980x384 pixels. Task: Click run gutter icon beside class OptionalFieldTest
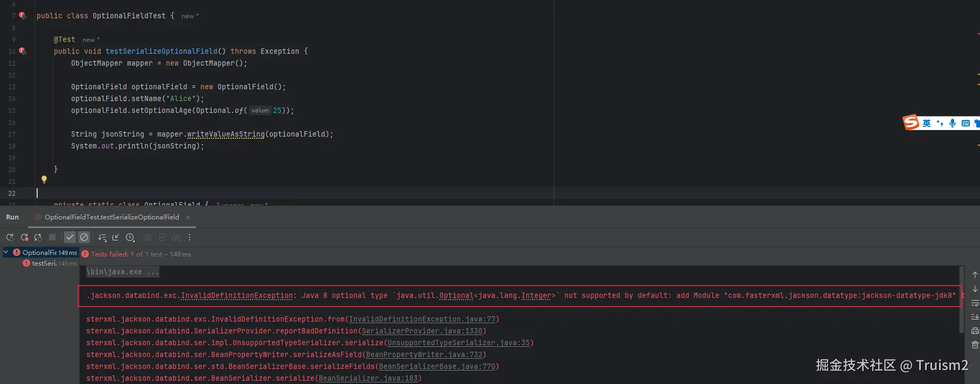23,16
